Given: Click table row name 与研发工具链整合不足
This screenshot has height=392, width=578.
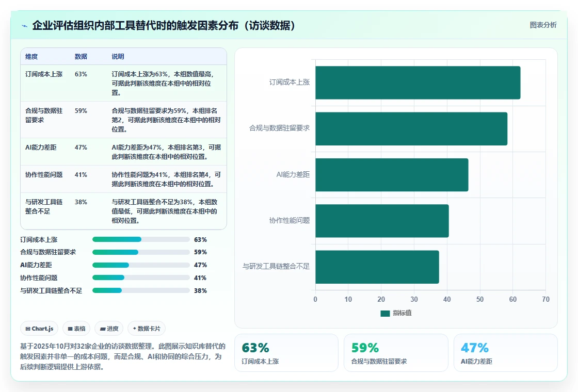Looking at the screenshot, I should click(44, 207).
